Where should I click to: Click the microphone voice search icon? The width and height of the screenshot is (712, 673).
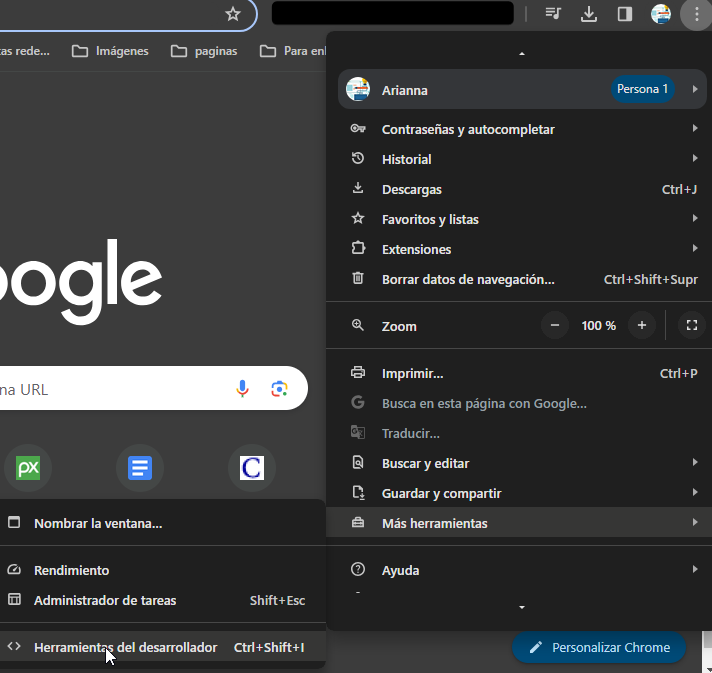(x=242, y=389)
